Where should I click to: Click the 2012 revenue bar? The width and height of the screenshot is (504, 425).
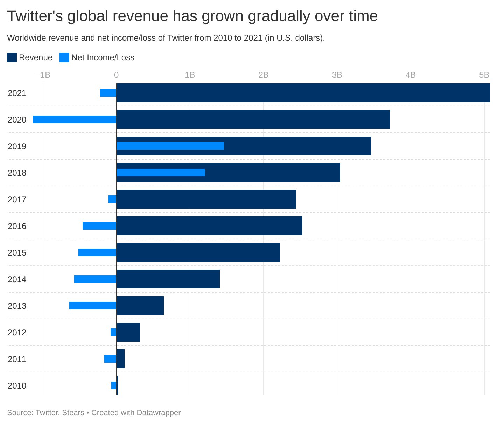pos(128,332)
